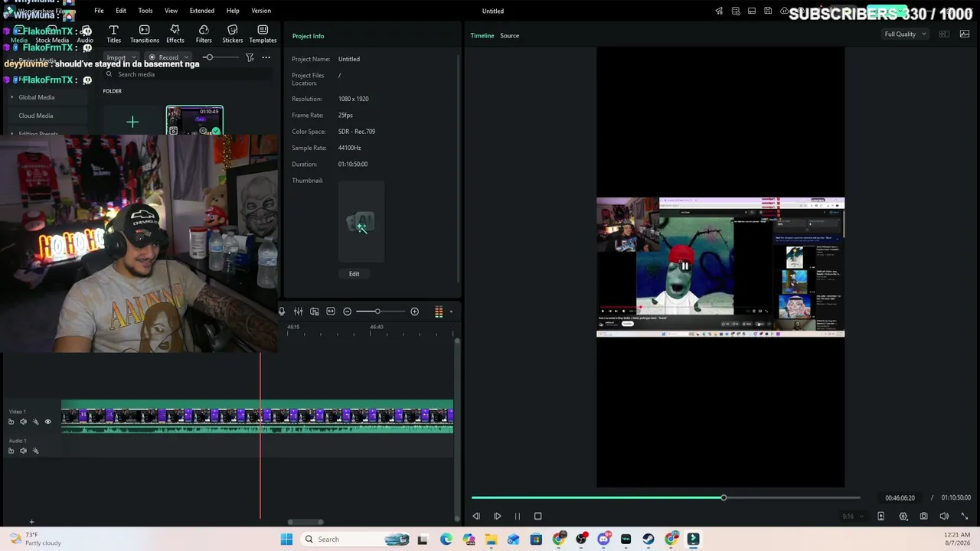This screenshot has width=980, height=551.
Task: Open the Stickers tab
Action: point(233,34)
